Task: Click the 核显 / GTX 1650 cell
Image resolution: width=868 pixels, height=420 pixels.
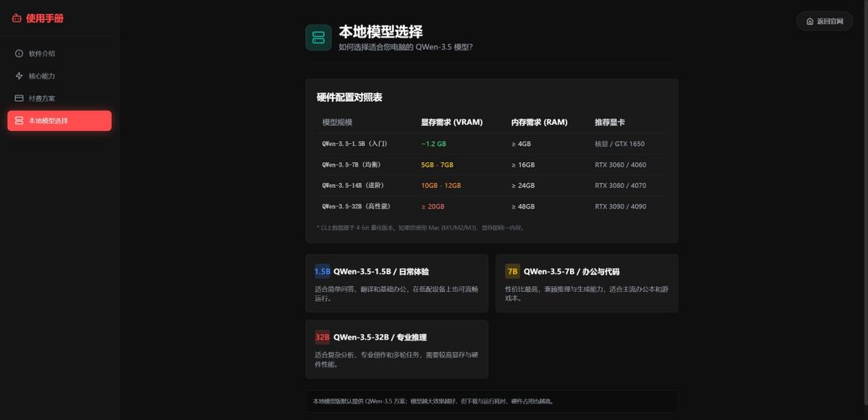Action: point(619,144)
